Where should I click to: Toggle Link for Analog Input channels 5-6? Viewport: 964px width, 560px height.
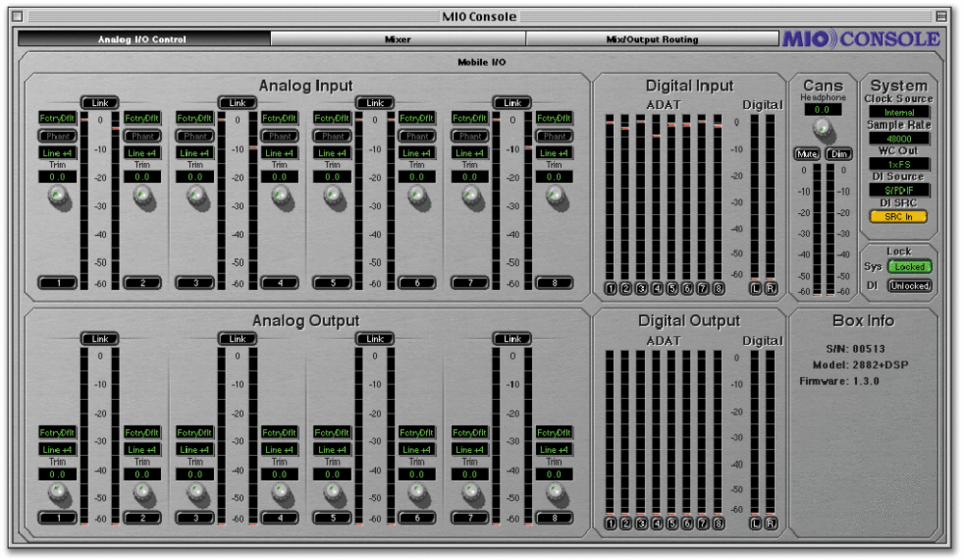click(375, 103)
